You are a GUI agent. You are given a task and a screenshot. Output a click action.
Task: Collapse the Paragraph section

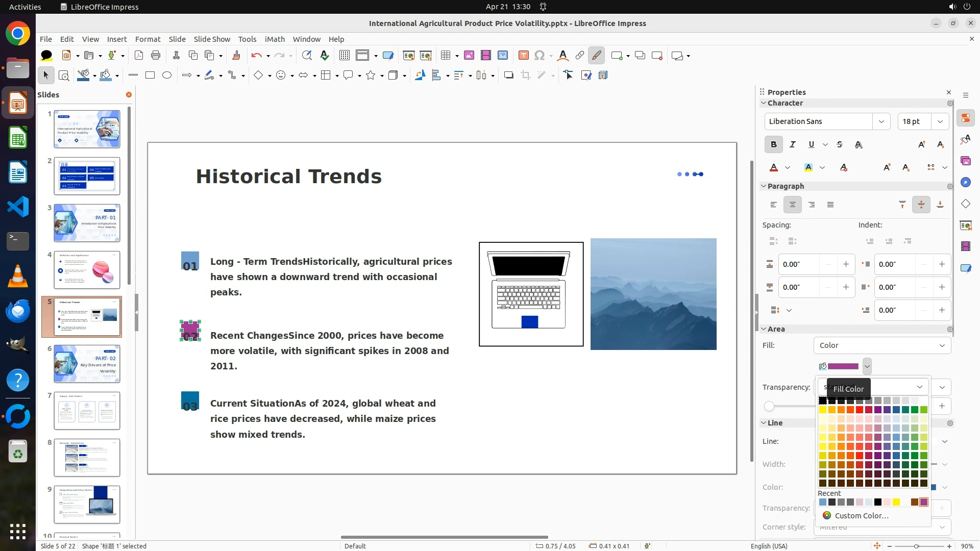pos(764,186)
